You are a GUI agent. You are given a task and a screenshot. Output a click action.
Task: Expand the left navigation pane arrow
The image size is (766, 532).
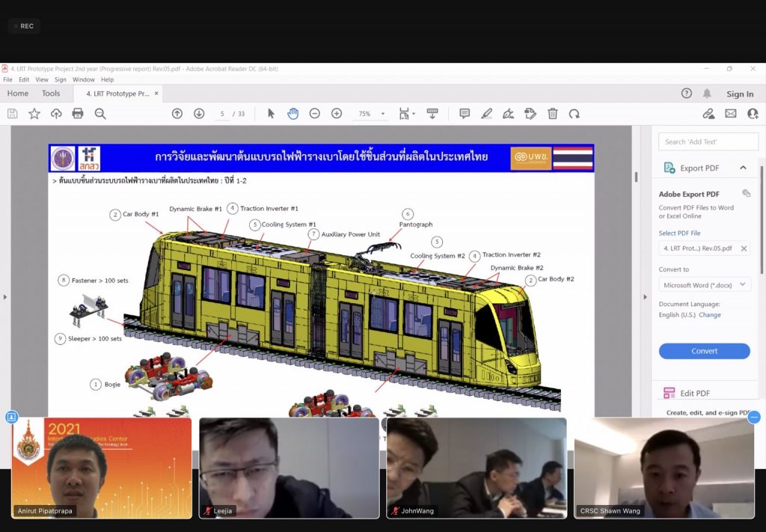tap(5, 297)
